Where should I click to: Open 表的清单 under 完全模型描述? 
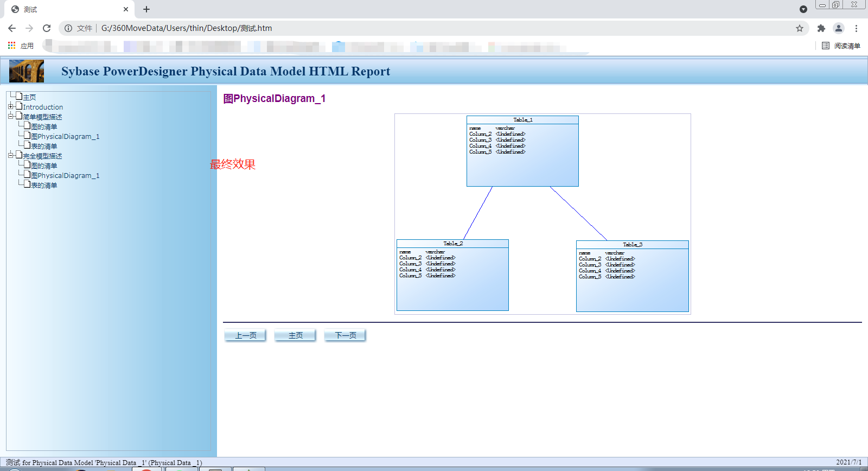click(x=44, y=186)
